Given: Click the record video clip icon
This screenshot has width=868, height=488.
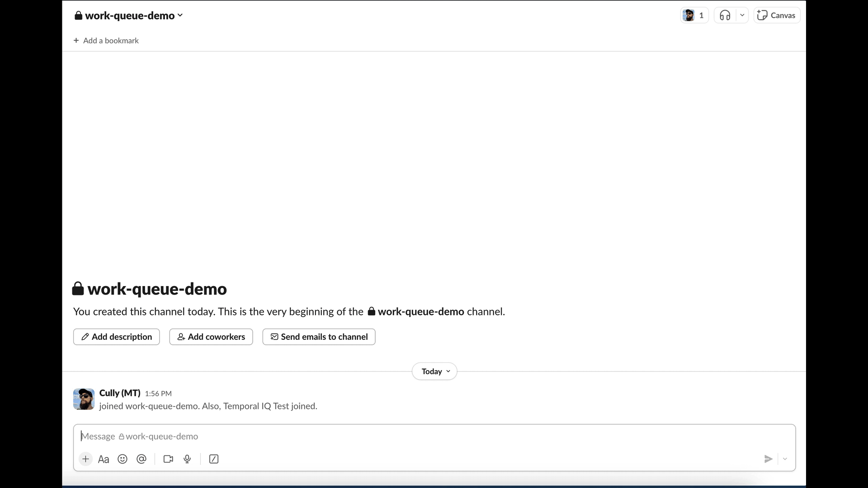Looking at the screenshot, I should [x=168, y=459].
